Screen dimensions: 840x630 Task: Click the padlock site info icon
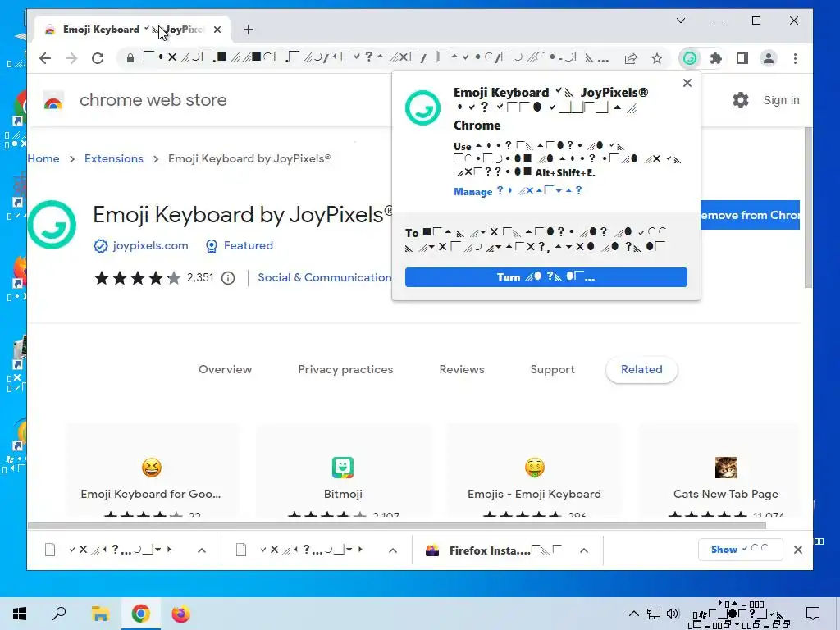130,58
